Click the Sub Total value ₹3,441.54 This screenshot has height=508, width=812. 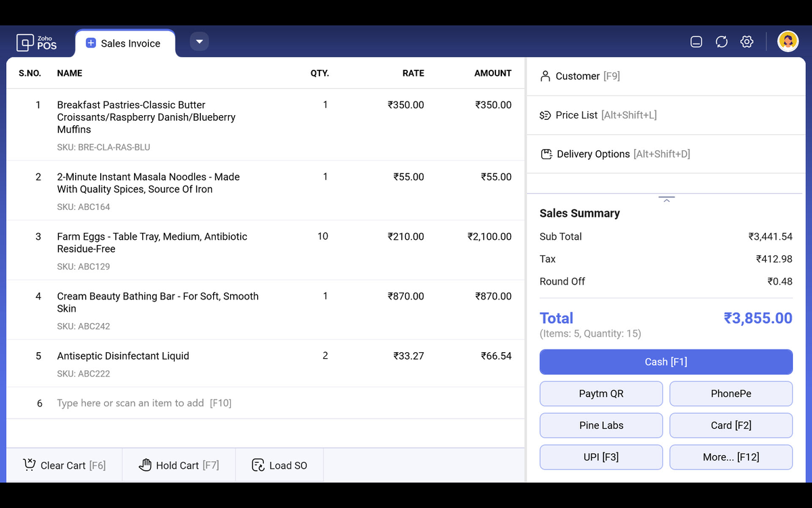coord(770,236)
